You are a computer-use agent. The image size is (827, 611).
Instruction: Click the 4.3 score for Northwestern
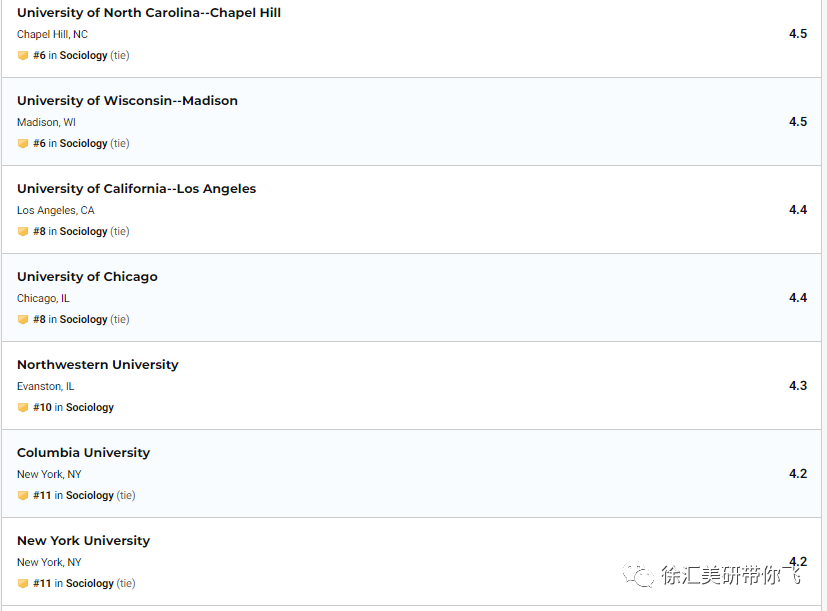pyautogui.click(x=798, y=386)
